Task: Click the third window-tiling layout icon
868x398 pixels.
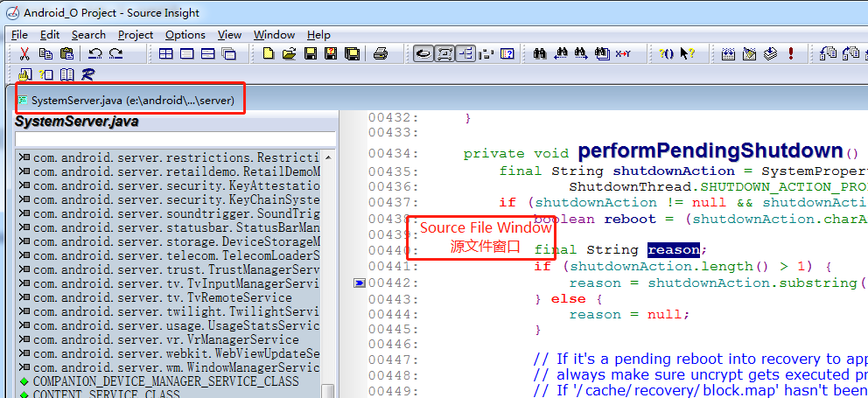Action: (x=207, y=53)
